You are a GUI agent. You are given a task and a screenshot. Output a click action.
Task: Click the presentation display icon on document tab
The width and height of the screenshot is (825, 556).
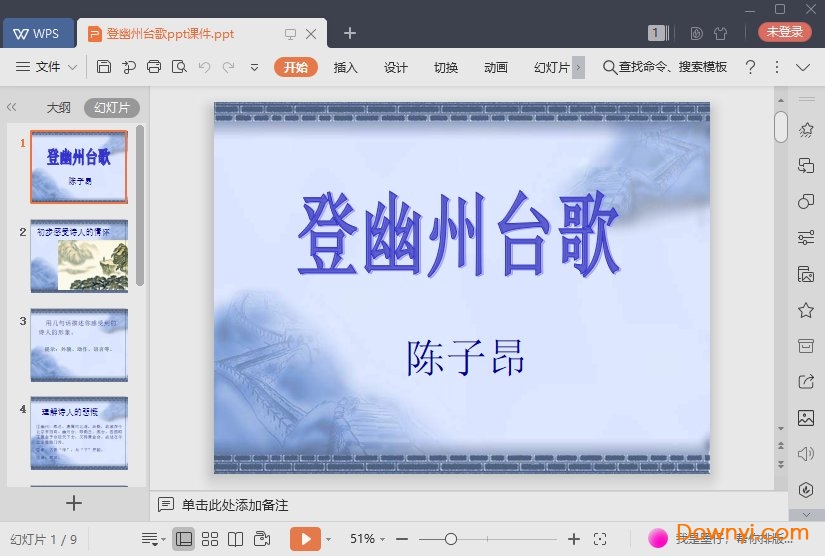(x=290, y=34)
